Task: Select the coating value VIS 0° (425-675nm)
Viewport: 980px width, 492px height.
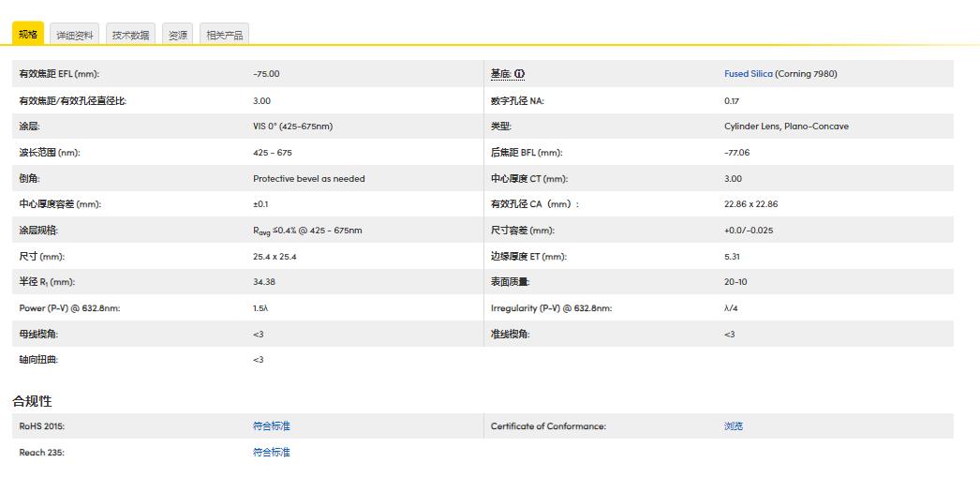Action: [x=292, y=127]
